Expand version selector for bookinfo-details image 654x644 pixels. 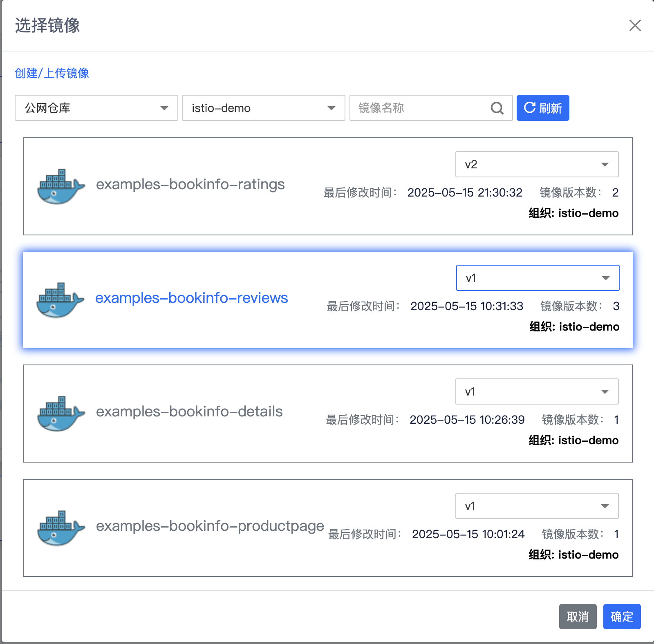[537, 391]
